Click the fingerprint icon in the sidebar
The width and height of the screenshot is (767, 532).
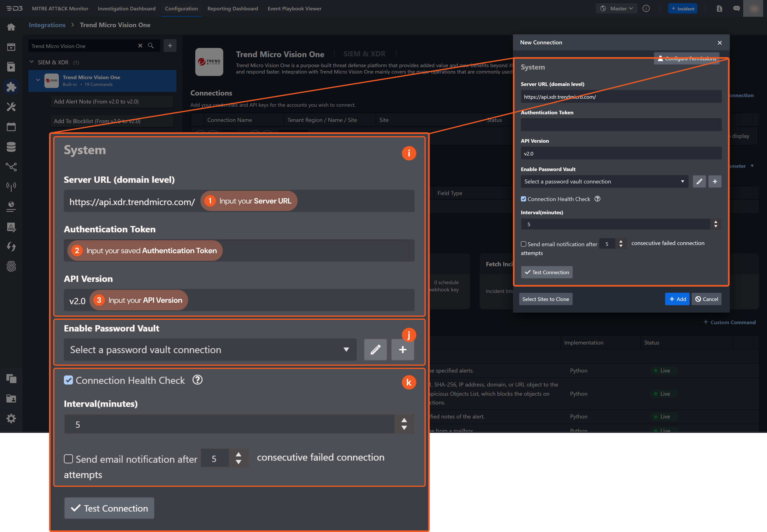point(11,266)
